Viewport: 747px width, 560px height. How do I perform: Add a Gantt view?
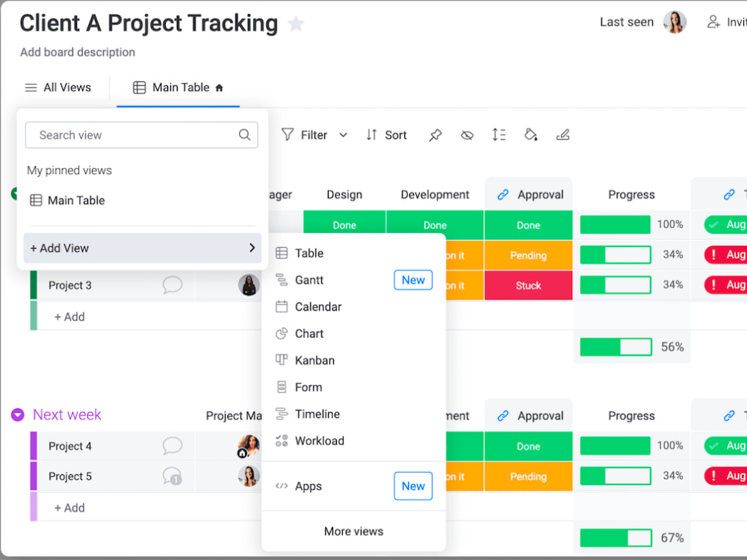[x=353, y=280]
